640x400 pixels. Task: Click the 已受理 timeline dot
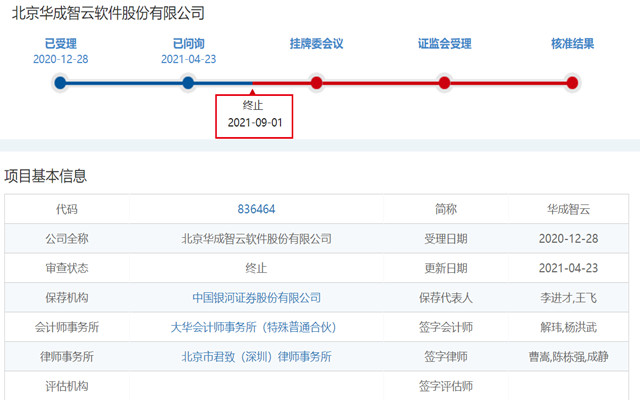click(x=60, y=83)
